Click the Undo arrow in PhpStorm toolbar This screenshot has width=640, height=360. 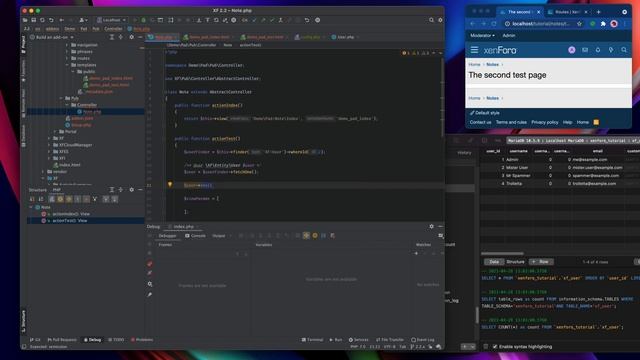(51, 20)
